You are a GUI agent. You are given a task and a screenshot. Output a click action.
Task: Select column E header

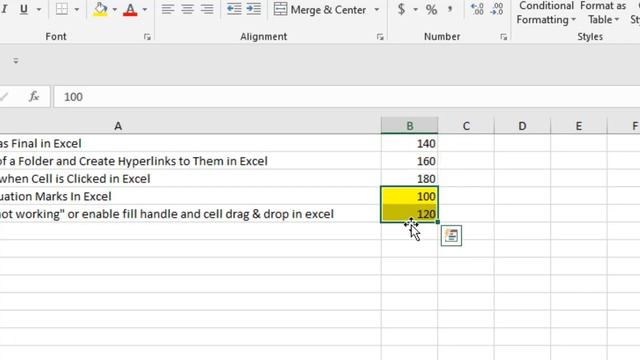[579, 126]
